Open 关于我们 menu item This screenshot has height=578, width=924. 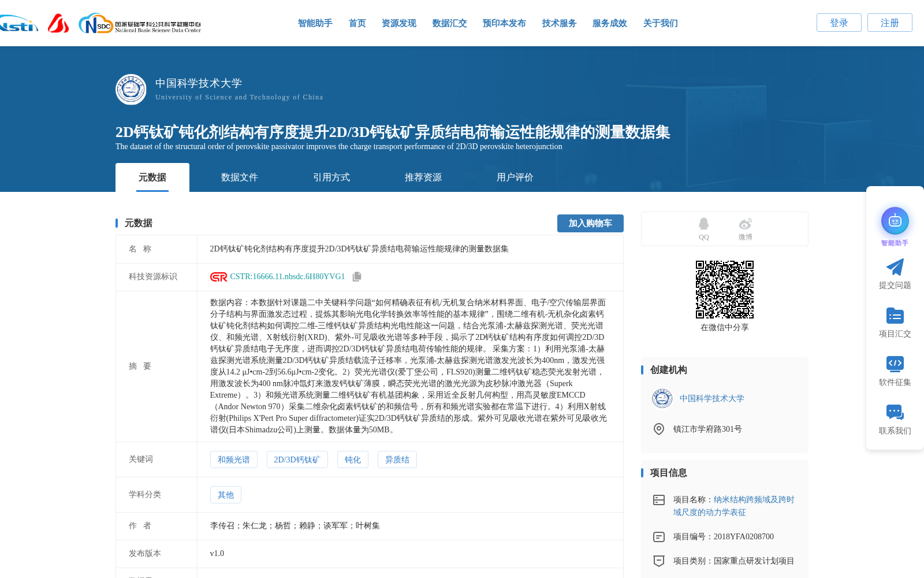coord(661,23)
